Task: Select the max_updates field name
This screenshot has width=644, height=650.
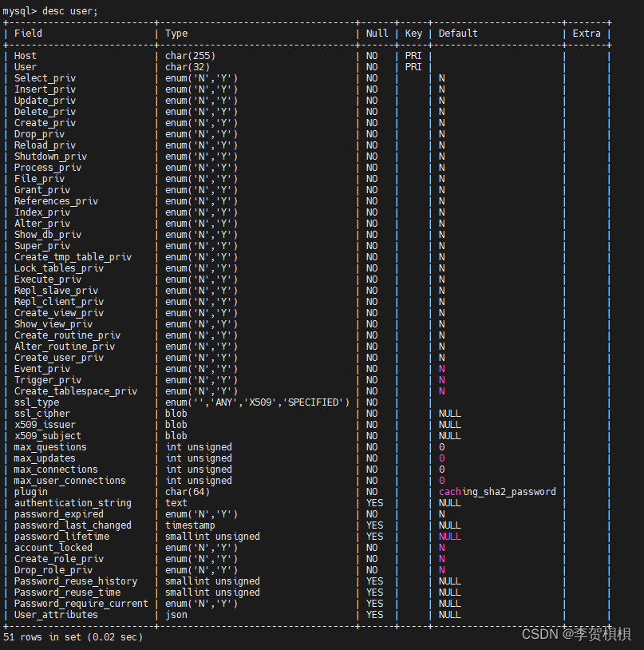Action: point(45,459)
